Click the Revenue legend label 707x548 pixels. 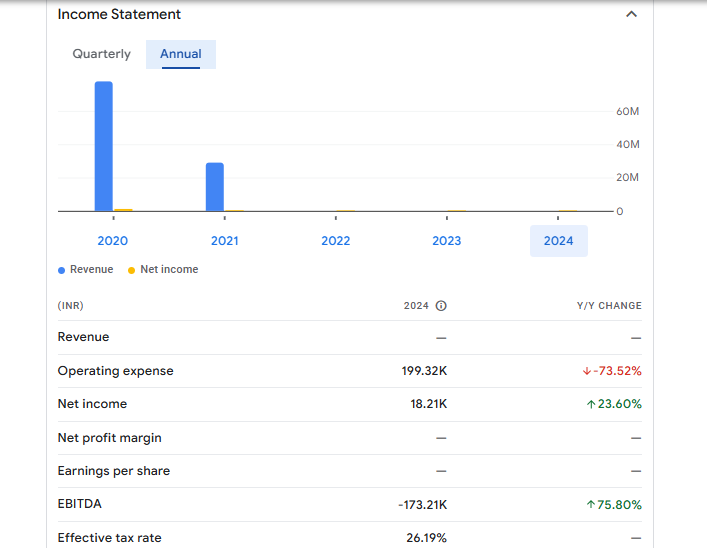tap(92, 269)
